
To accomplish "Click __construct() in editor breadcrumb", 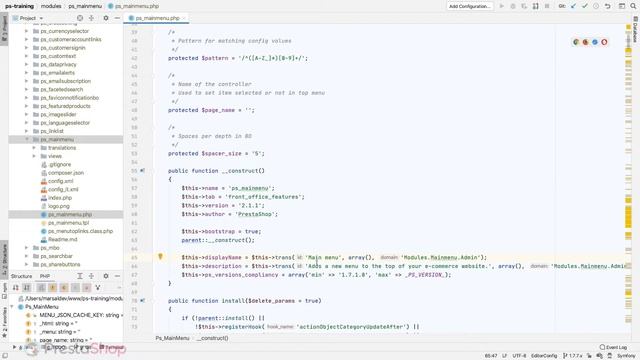I will point(213,338).
